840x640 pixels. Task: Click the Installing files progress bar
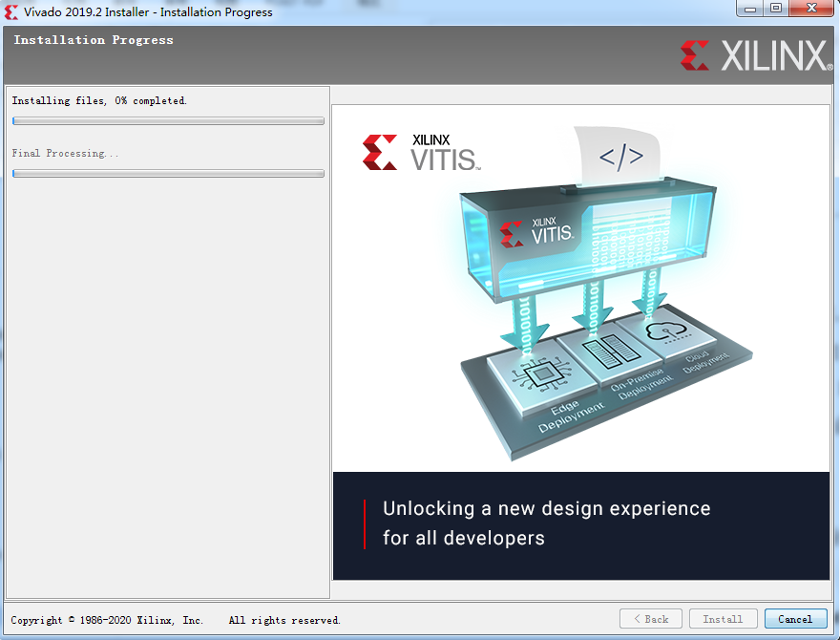[x=168, y=121]
